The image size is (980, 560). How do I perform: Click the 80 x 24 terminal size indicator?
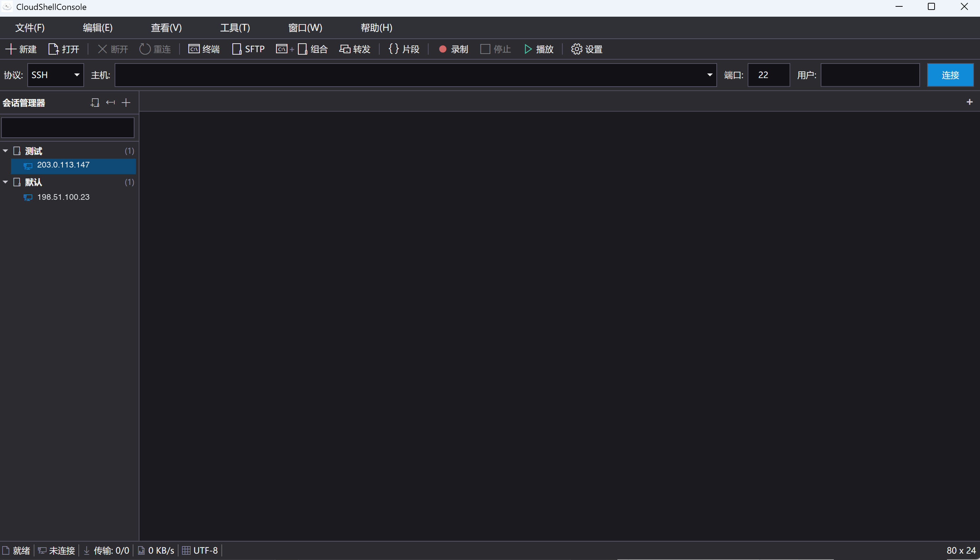tap(961, 551)
